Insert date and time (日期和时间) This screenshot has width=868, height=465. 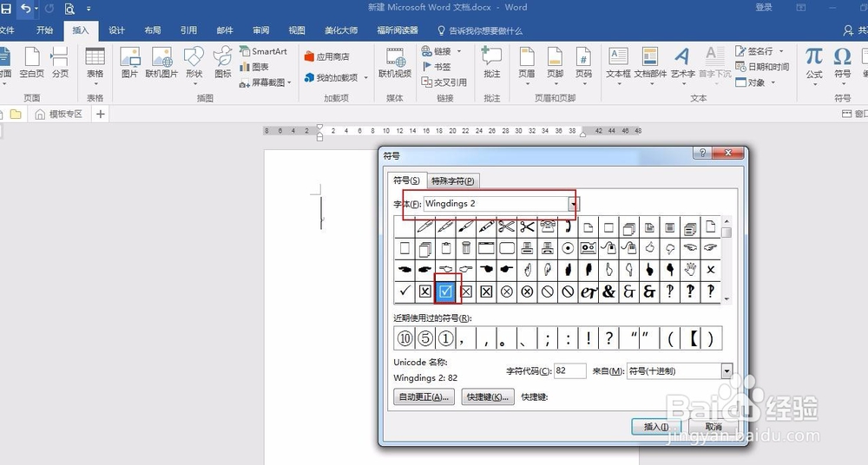762,67
